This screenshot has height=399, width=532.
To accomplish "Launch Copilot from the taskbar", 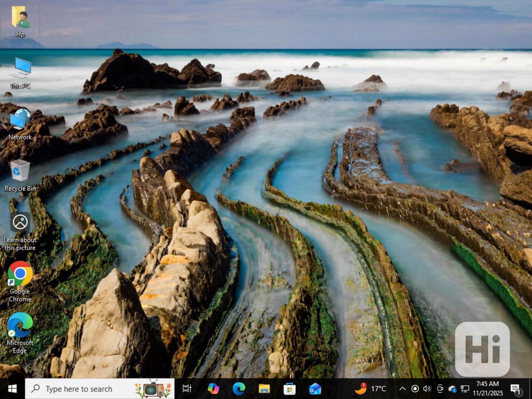I will pos(213,389).
